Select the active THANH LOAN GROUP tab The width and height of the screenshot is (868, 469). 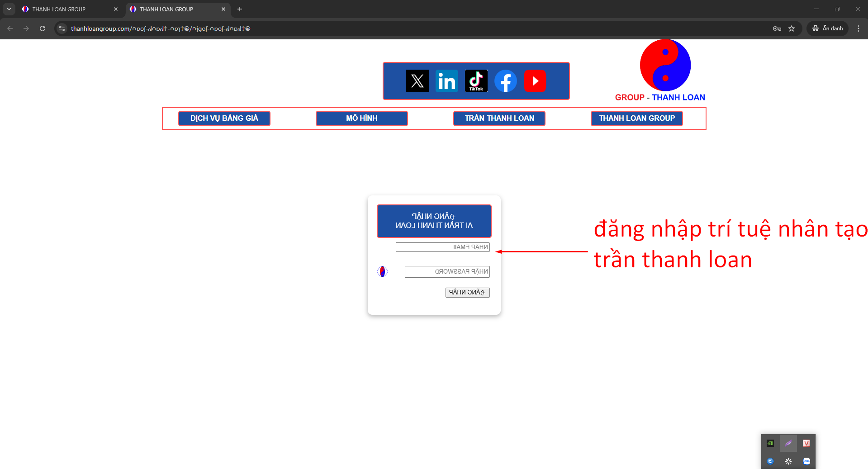coord(177,9)
